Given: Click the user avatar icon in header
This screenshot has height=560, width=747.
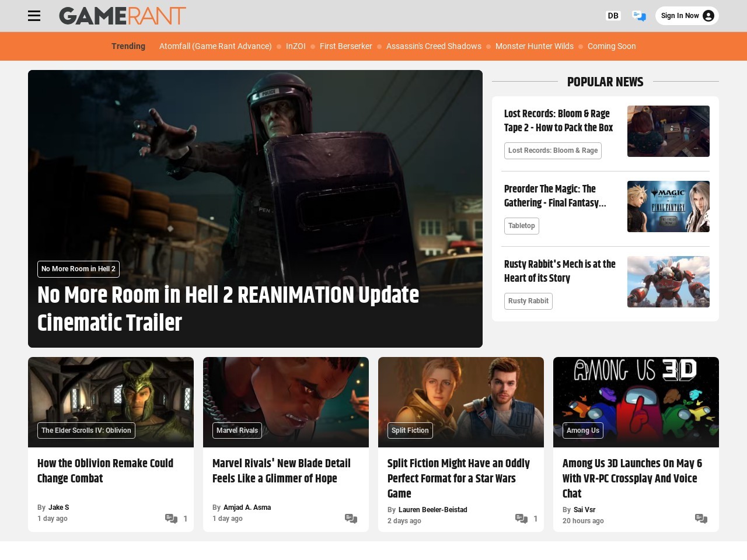Looking at the screenshot, I should 708,16.
